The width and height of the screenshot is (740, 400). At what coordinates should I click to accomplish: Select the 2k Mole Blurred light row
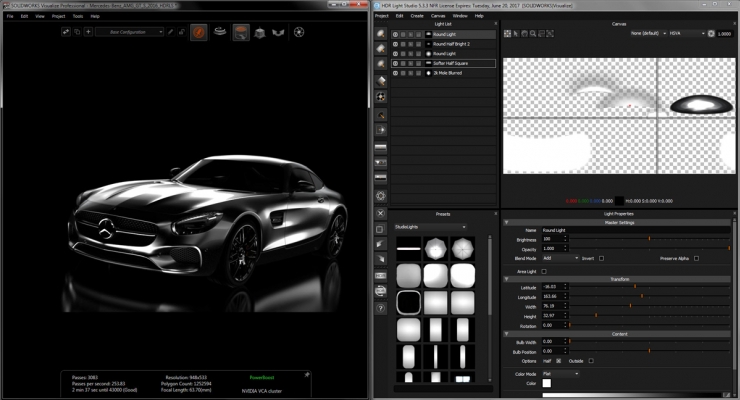click(444, 73)
